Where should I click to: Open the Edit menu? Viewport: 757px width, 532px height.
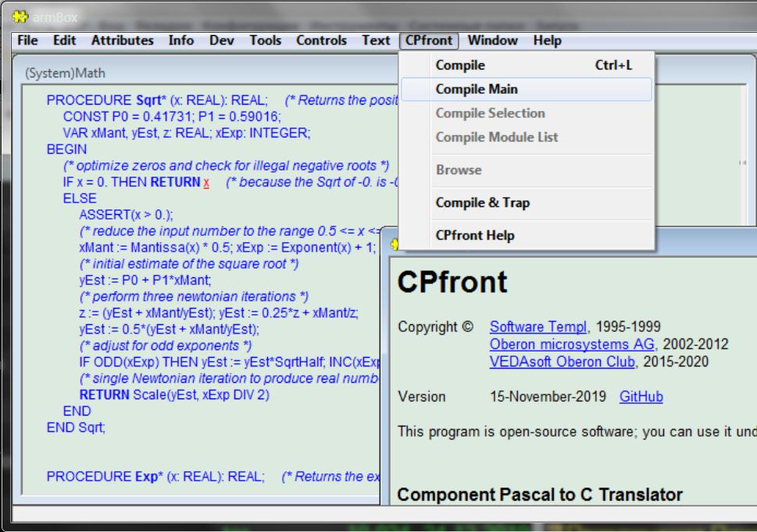pyautogui.click(x=65, y=41)
